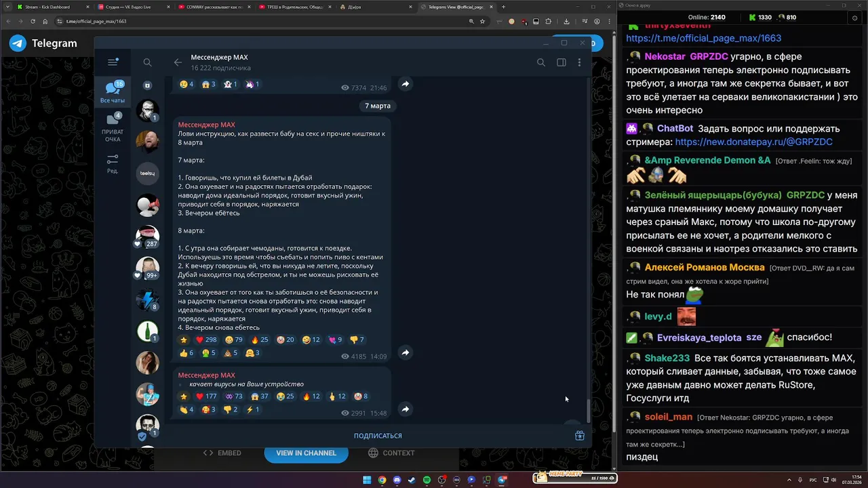Select the Все чаты folder
Screen dimensions: 868x488
(113, 92)
